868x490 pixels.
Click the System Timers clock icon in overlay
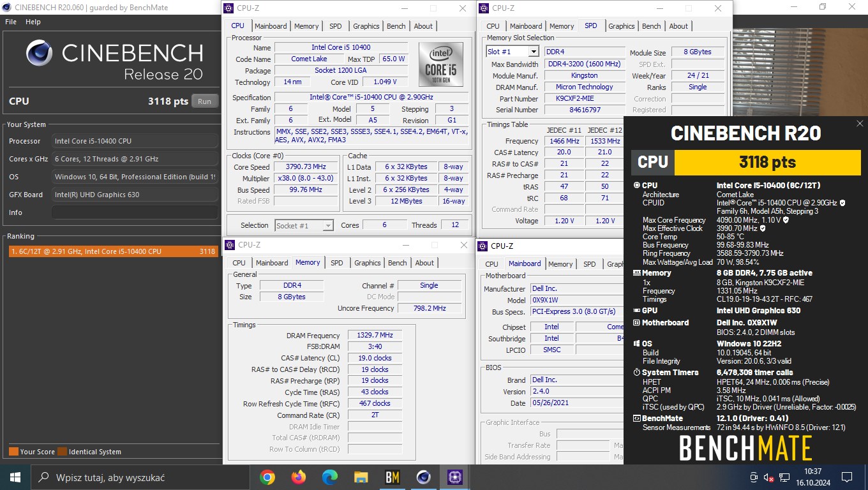636,373
